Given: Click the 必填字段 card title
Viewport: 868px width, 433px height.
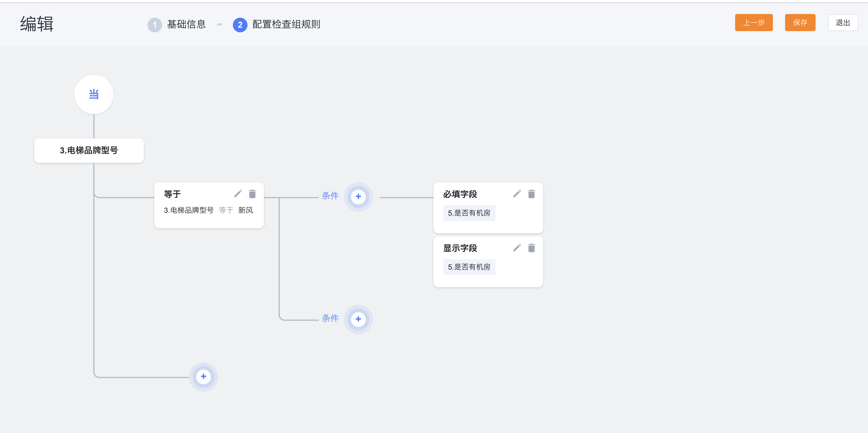Looking at the screenshot, I should tap(460, 194).
